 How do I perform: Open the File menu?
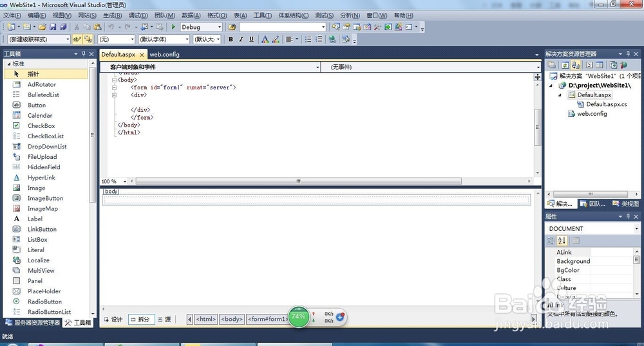coord(12,15)
